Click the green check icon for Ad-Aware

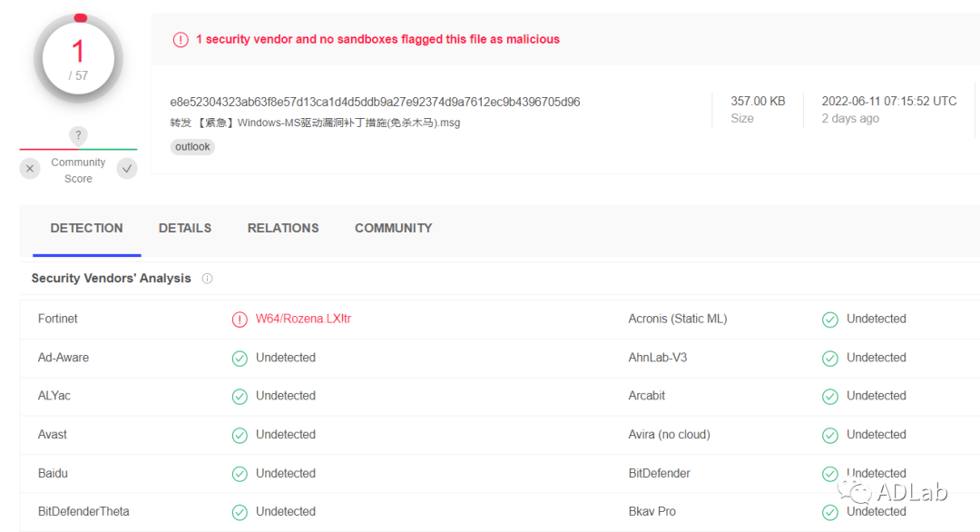pyautogui.click(x=240, y=359)
